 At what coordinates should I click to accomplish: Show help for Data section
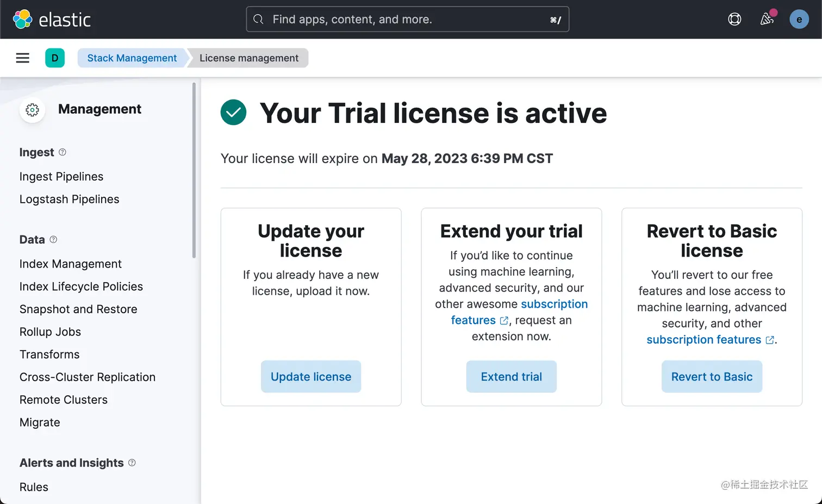pyautogui.click(x=53, y=239)
